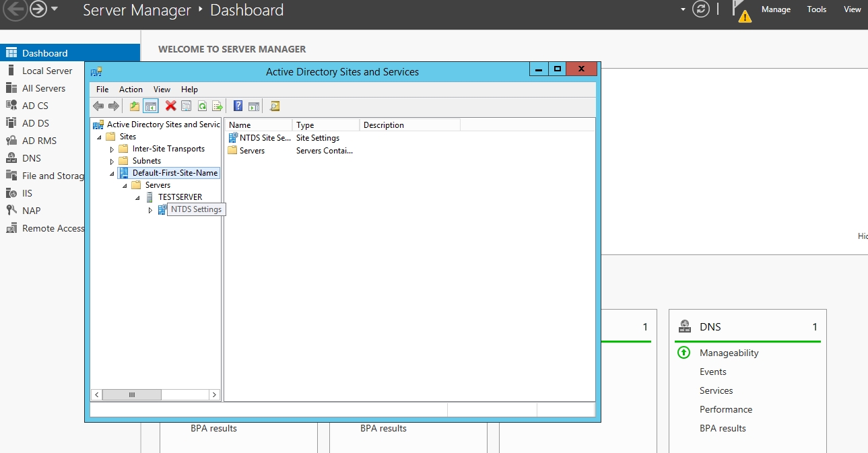Select the NTDS Site Se... row in details list
This screenshot has height=453, width=868.
pos(259,137)
